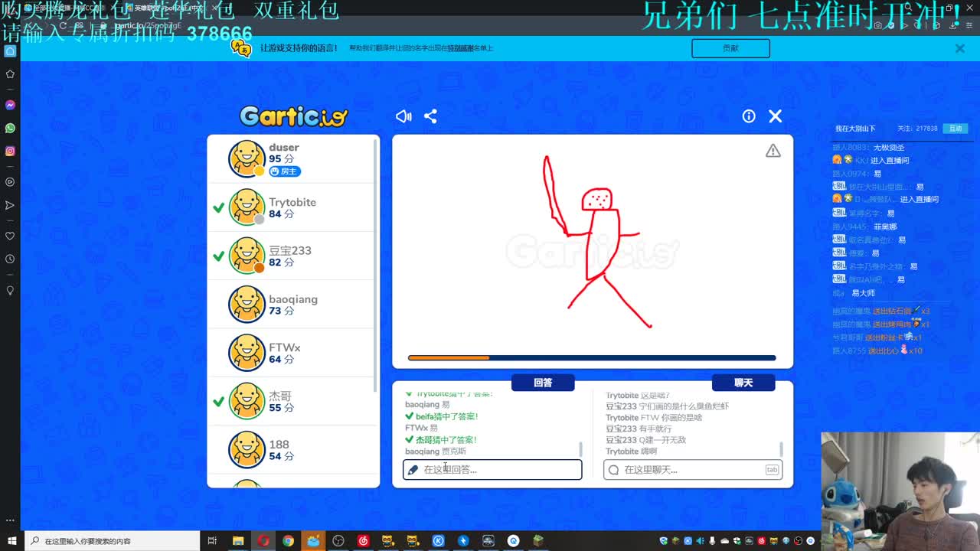Open File Explorer from the taskbar

238,541
